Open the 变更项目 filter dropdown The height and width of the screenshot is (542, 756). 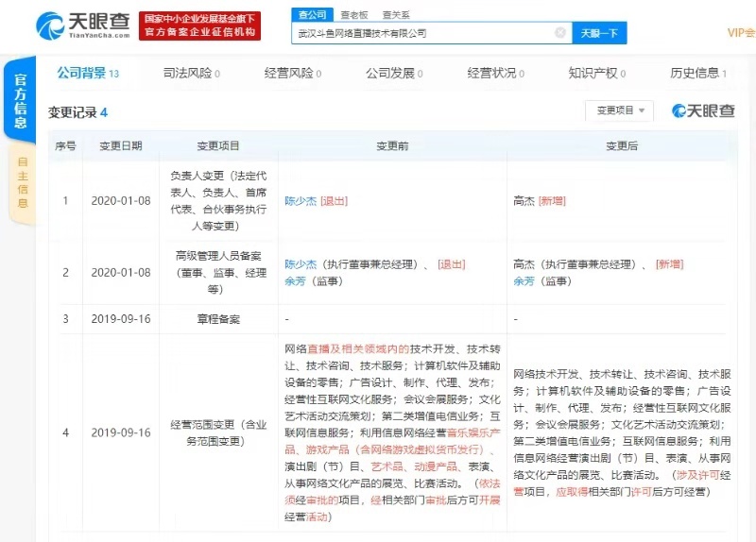click(619, 110)
